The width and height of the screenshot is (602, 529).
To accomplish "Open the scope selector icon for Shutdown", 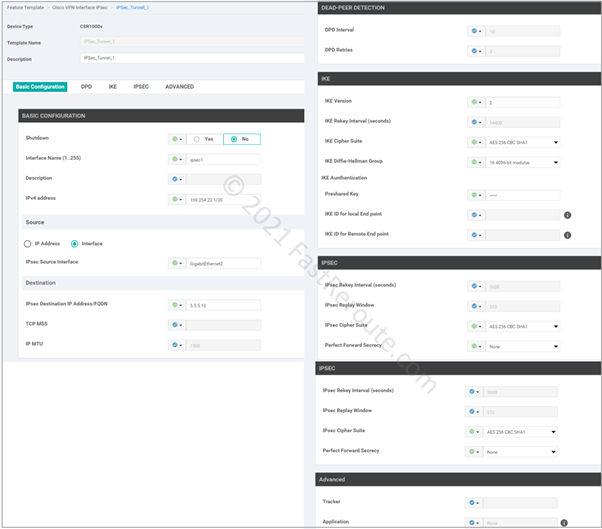I will (177, 139).
